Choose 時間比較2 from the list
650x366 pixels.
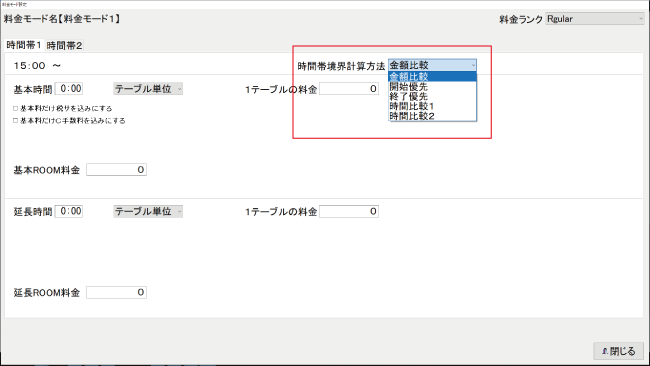[432, 116]
